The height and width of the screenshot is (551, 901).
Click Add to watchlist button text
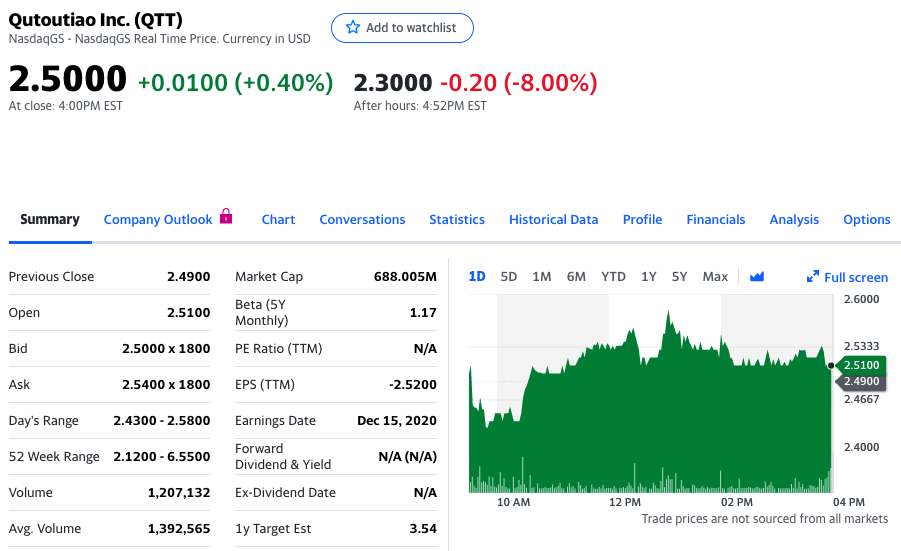tap(411, 28)
